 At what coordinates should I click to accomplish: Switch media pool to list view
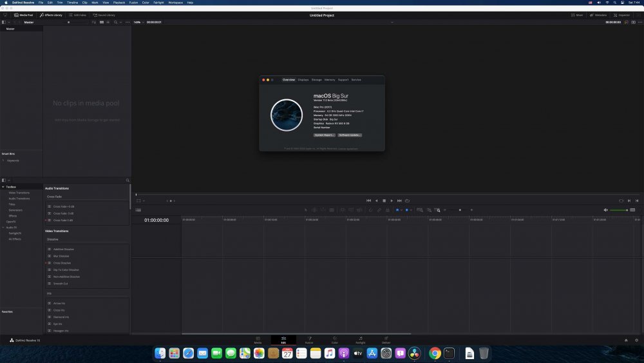click(x=108, y=22)
